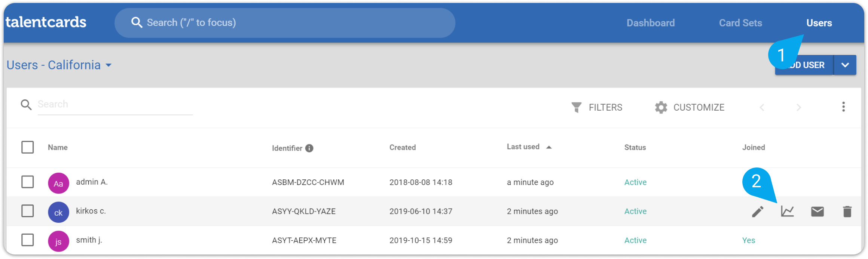Viewport: 868px width, 259px height.
Task: Click the trash delete icon for kirkos c.
Action: (x=847, y=212)
